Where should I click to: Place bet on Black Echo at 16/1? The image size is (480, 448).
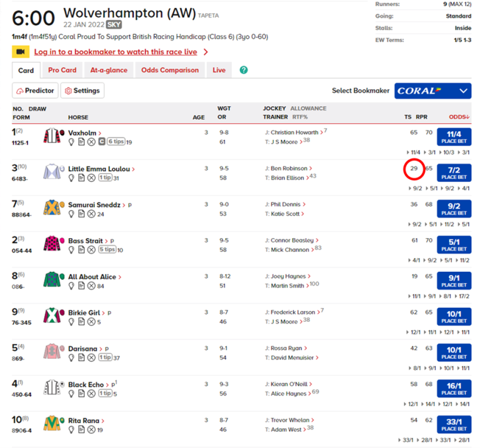pyautogui.click(x=454, y=388)
